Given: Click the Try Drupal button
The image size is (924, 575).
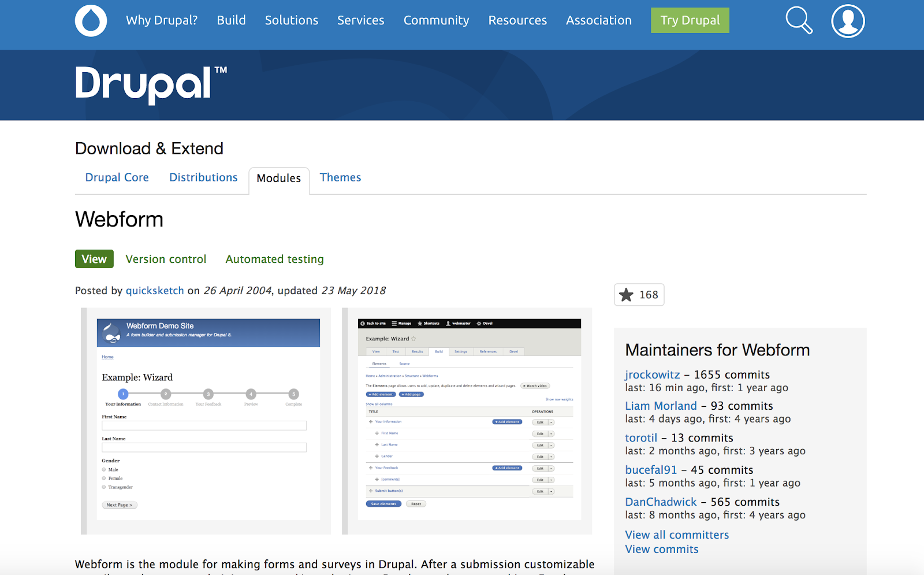Looking at the screenshot, I should pos(690,20).
